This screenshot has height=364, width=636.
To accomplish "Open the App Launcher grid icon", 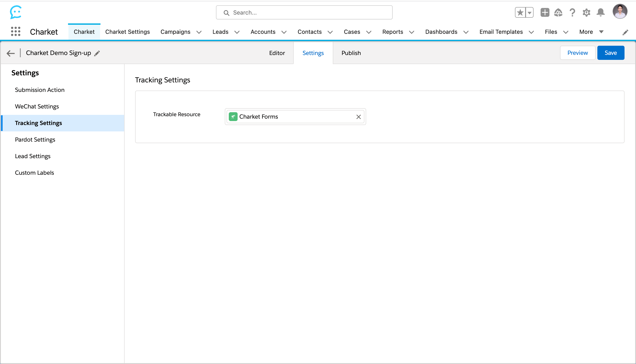I will coord(16,32).
